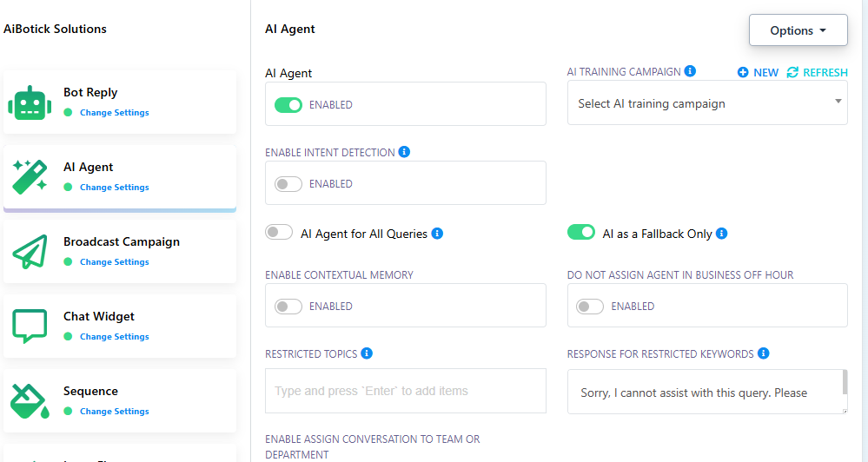Select the AI Agent sidebar card title
868x462 pixels.
point(88,167)
